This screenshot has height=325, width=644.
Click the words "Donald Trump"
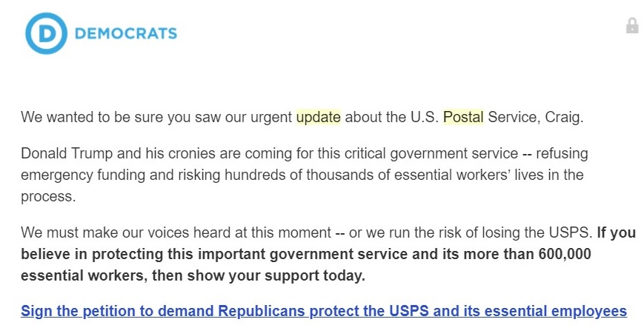(67, 153)
